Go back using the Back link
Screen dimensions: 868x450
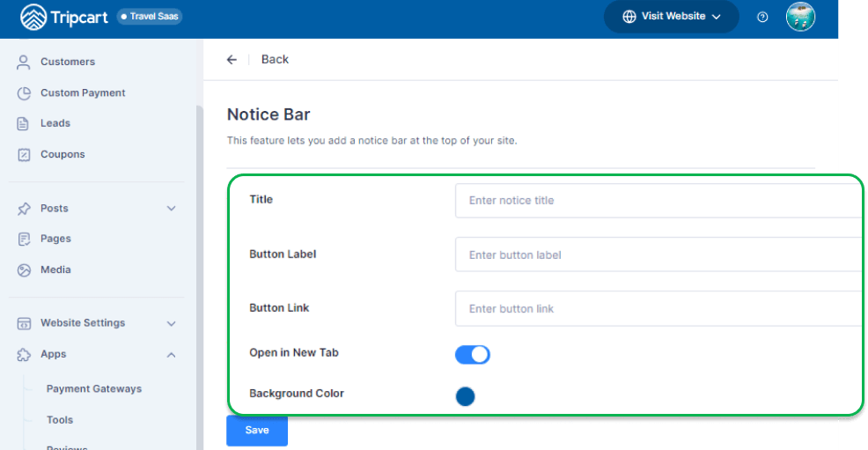pyautogui.click(x=275, y=59)
